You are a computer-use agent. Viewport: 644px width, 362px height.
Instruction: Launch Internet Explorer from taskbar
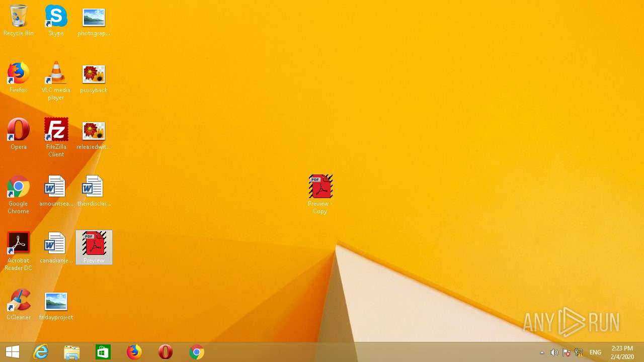[x=41, y=352]
